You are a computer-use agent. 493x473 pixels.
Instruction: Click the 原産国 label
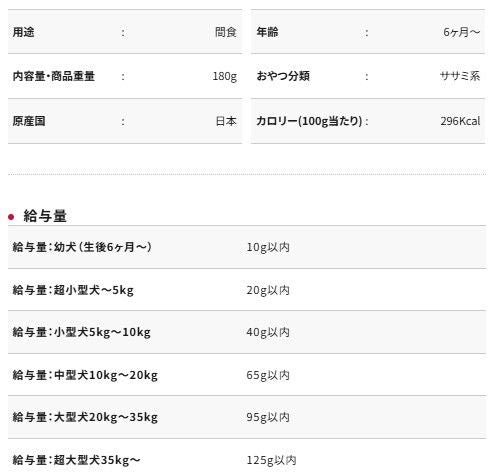(x=29, y=121)
